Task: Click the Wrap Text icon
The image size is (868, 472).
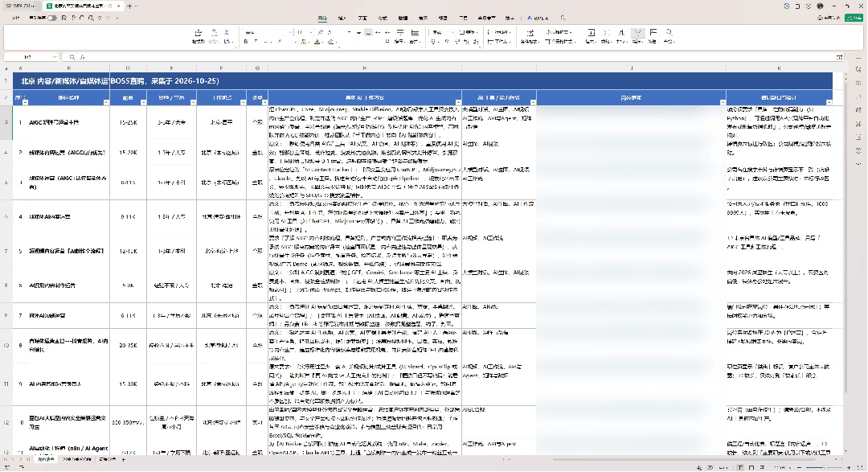Action: click(x=400, y=33)
